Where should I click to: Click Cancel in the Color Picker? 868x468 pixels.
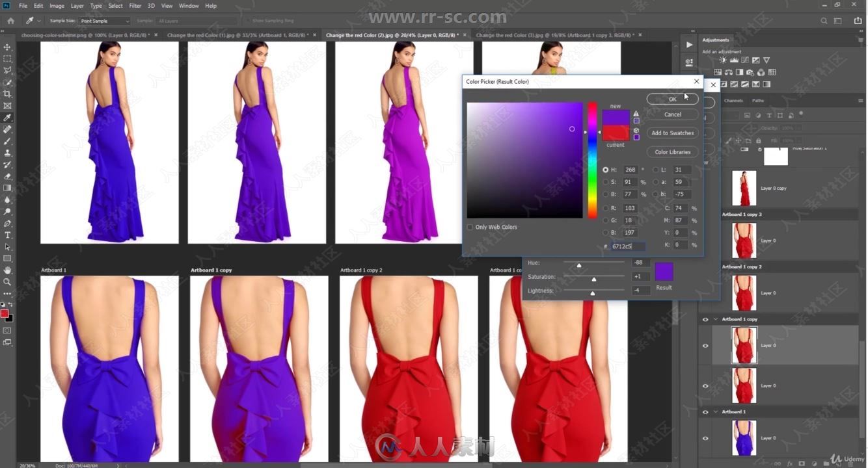[672, 114]
